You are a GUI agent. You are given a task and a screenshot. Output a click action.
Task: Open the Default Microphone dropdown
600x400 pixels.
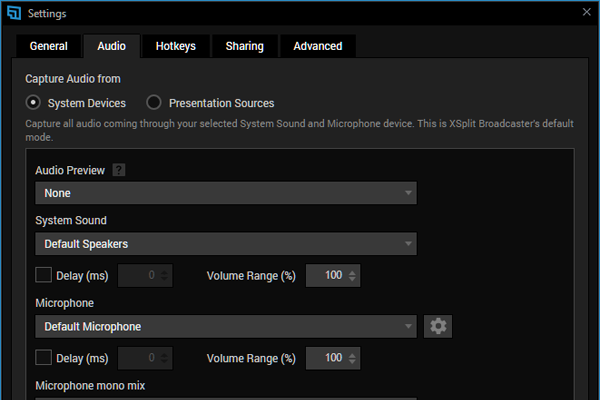pos(225,326)
